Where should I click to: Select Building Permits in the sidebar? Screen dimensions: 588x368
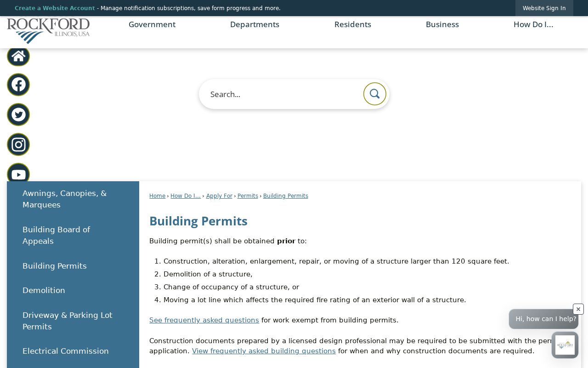coord(73,266)
